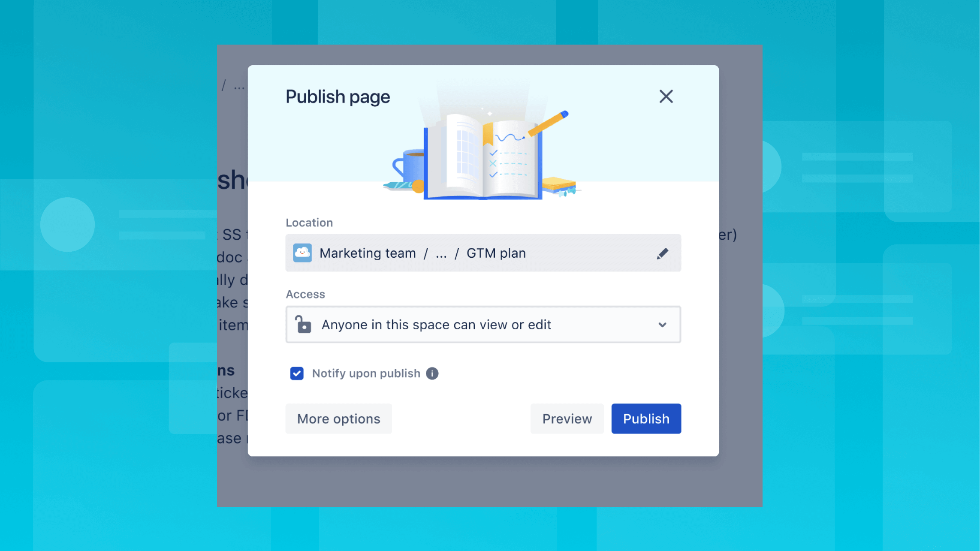Image resolution: width=980 pixels, height=551 pixels.
Task: Click the More options button
Action: click(338, 418)
